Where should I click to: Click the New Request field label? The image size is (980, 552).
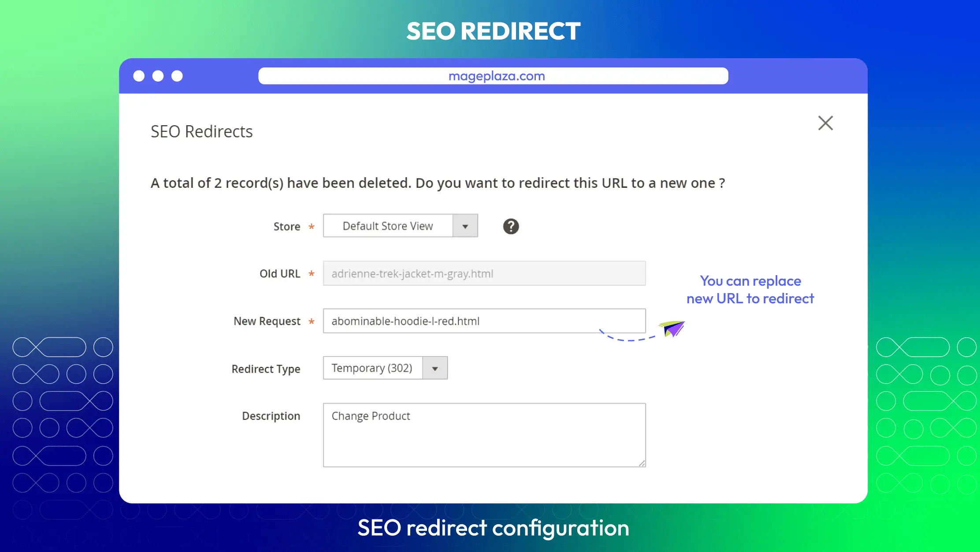tap(267, 321)
